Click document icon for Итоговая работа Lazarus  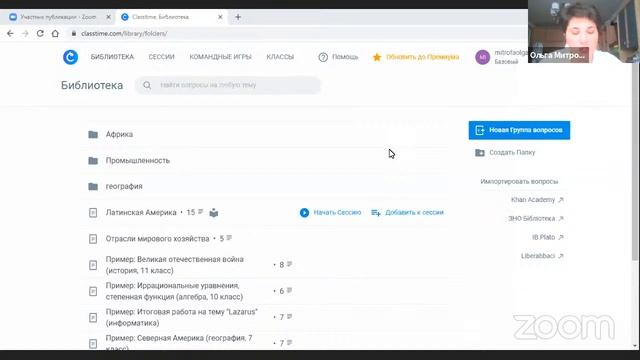(x=93, y=317)
